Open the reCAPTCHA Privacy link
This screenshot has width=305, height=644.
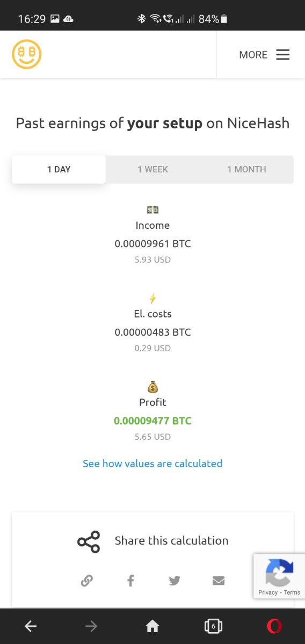point(267,592)
